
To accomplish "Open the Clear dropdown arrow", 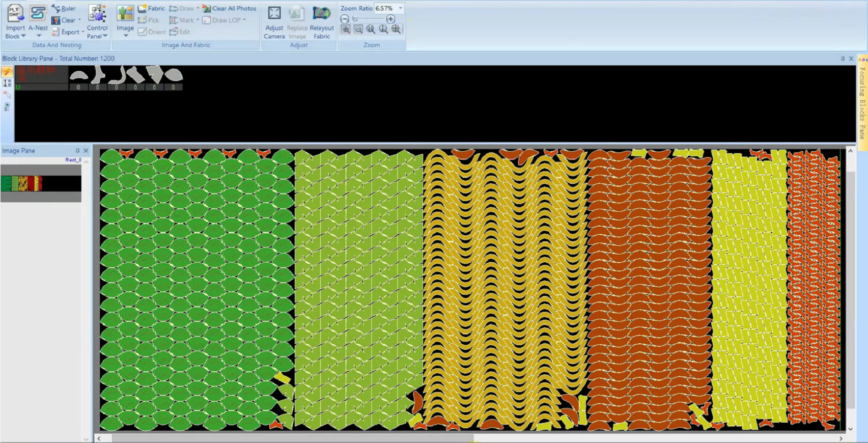I will (79, 20).
